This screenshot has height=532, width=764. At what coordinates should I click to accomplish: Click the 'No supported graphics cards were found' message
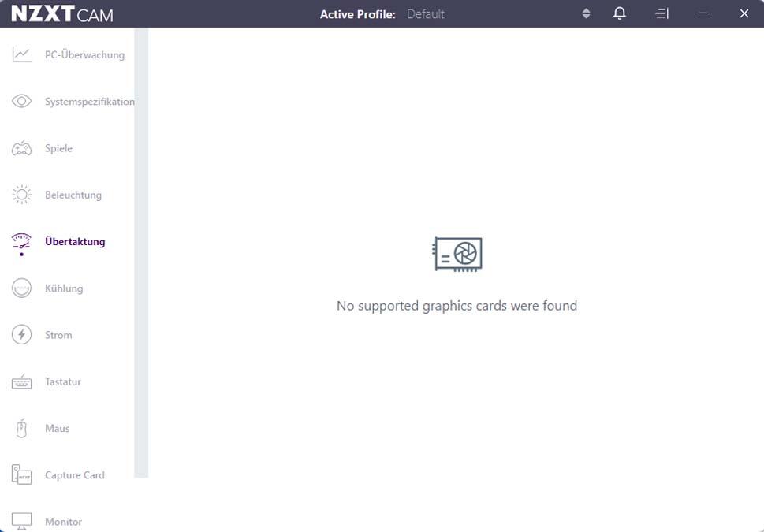click(457, 306)
